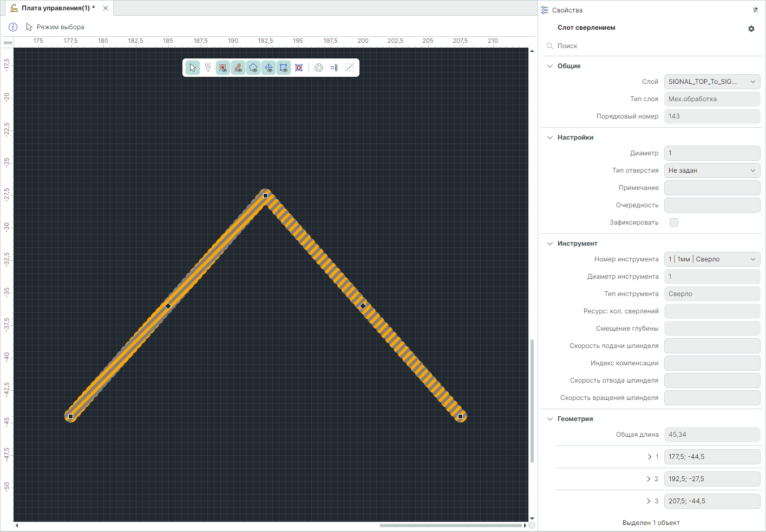The width and height of the screenshot is (766, 532).
Task: Select the drill bit tool icon
Action: [x=334, y=68]
